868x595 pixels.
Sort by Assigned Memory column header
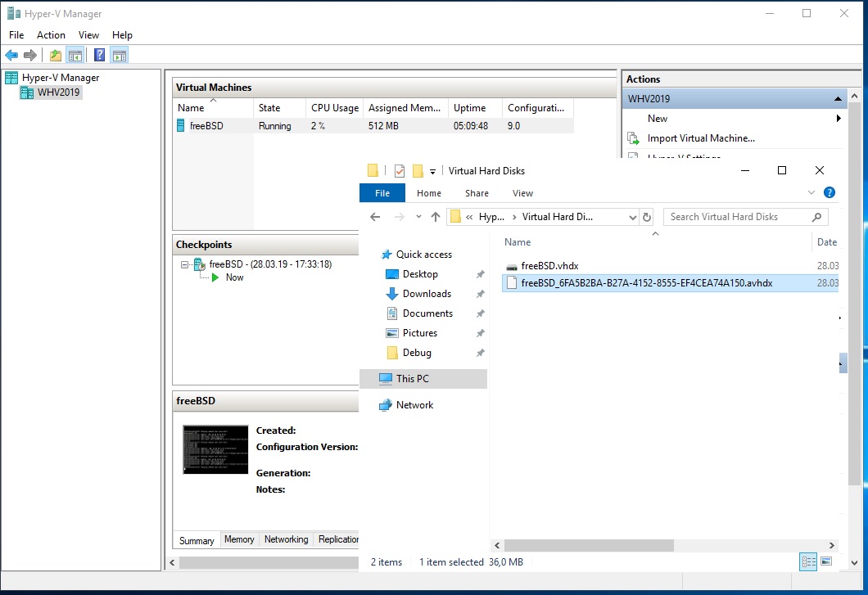(405, 108)
